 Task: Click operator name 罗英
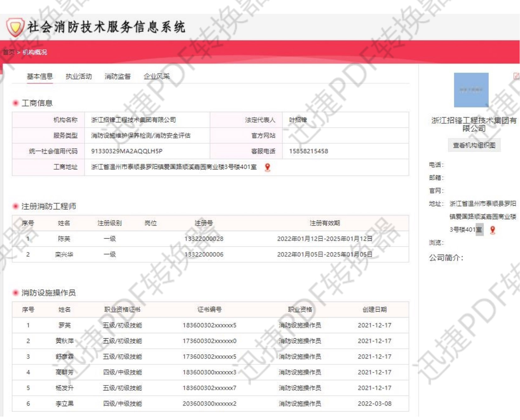(x=64, y=325)
